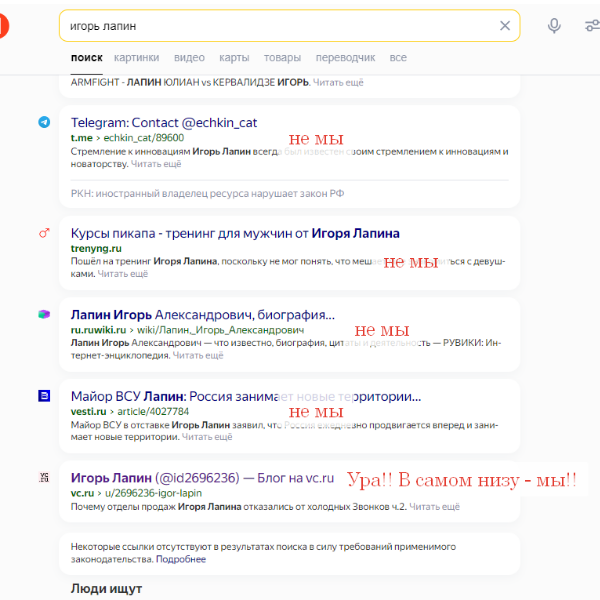Click 'Читать ещё' in the ARMFIGHT snippet
This screenshot has width=600, height=600.
(338, 83)
